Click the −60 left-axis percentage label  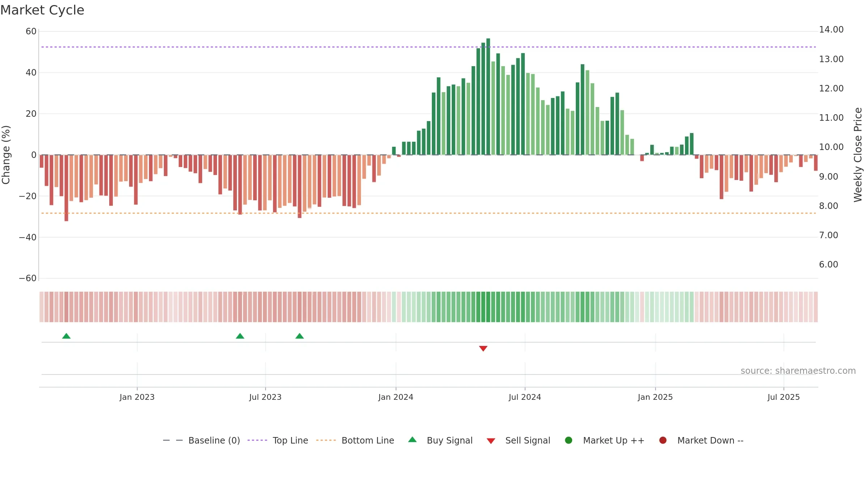click(x=28, y=278)
